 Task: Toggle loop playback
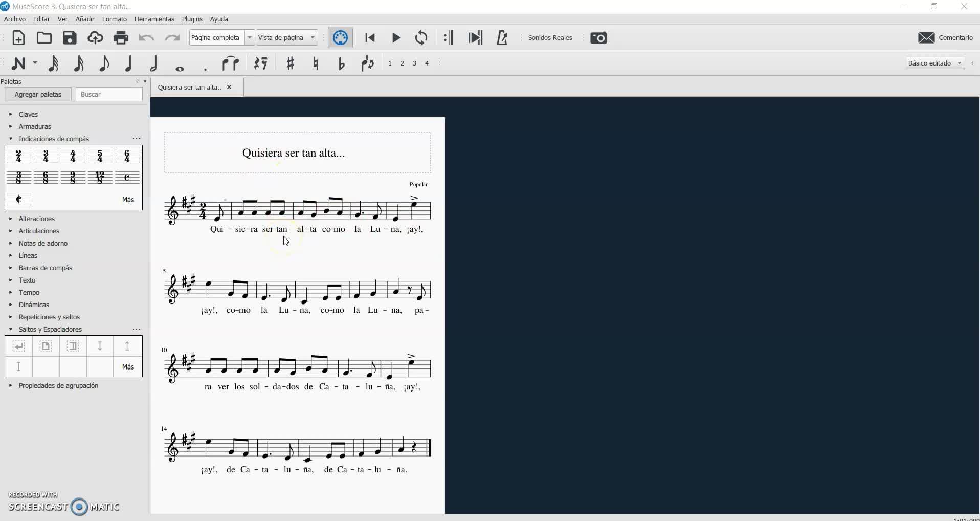421,38
